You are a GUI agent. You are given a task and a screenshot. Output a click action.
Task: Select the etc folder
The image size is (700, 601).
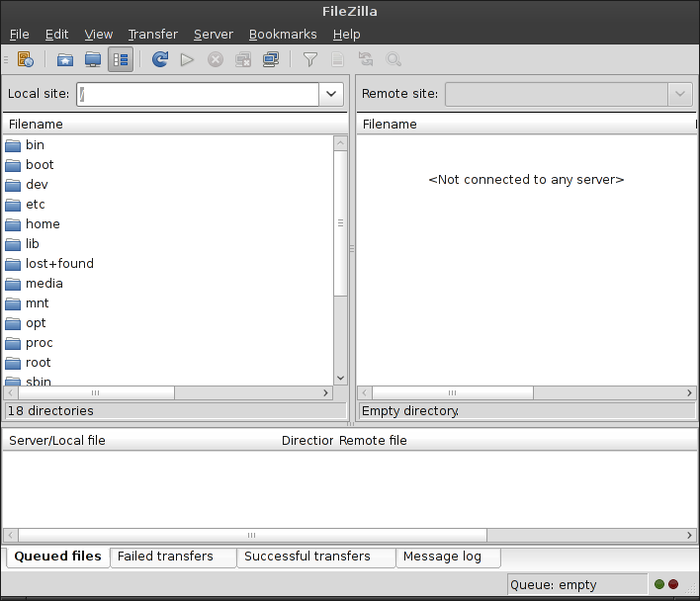click(x=36, y=205)
